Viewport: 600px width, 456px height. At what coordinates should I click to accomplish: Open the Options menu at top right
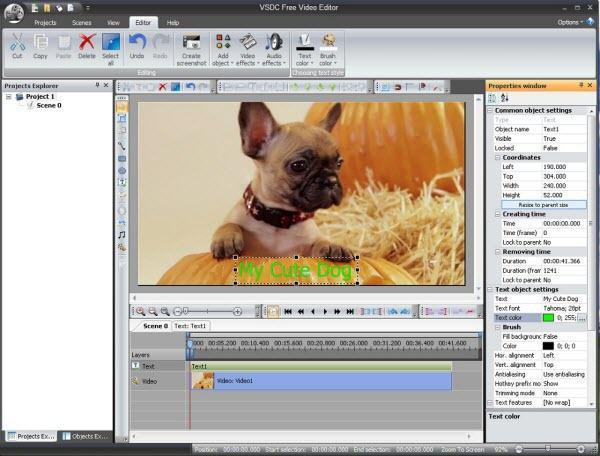click(x=569, y=21)
